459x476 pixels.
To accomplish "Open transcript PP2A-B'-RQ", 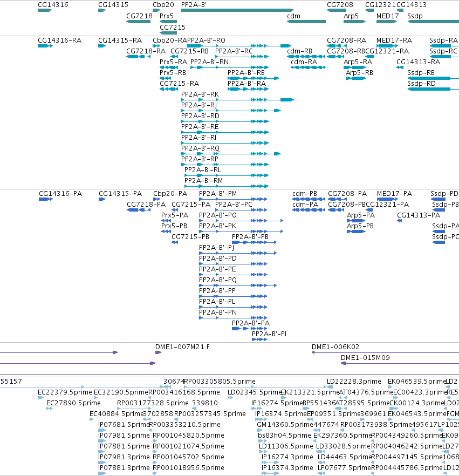I will [x=231, y=154].
